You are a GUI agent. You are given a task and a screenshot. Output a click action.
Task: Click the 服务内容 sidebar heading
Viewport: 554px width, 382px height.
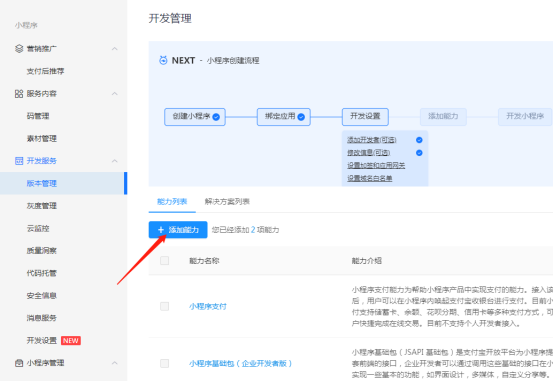click(x=42, y=94)
